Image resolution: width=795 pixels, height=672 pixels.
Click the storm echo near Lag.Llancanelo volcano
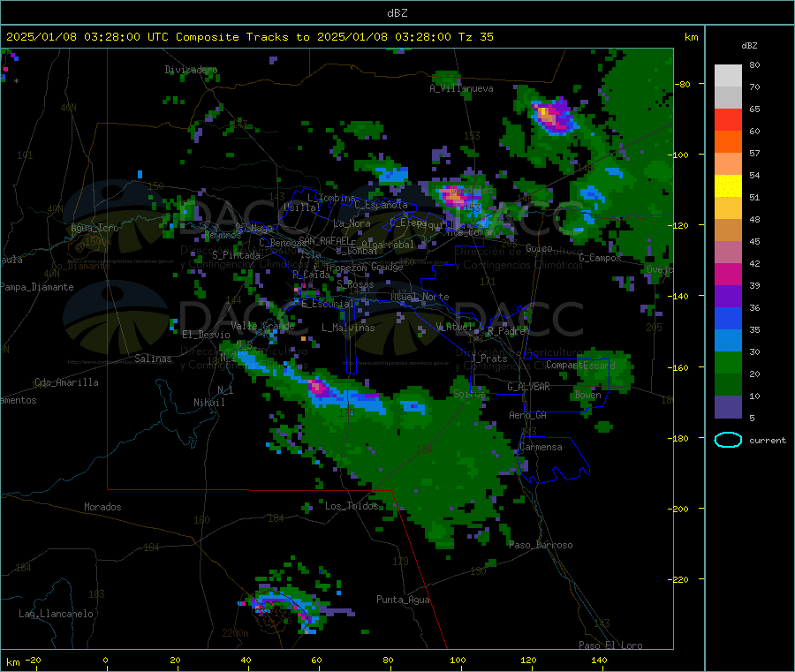pos(284,608)
